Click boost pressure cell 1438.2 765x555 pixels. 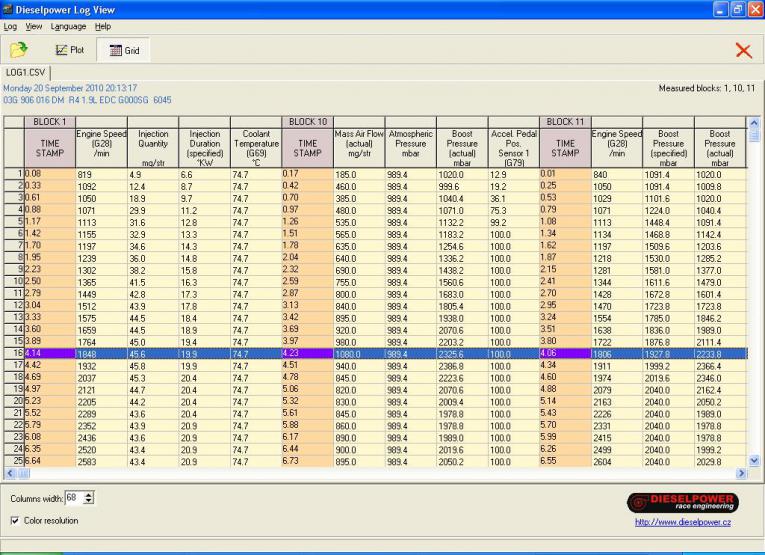tap(462, 270)
